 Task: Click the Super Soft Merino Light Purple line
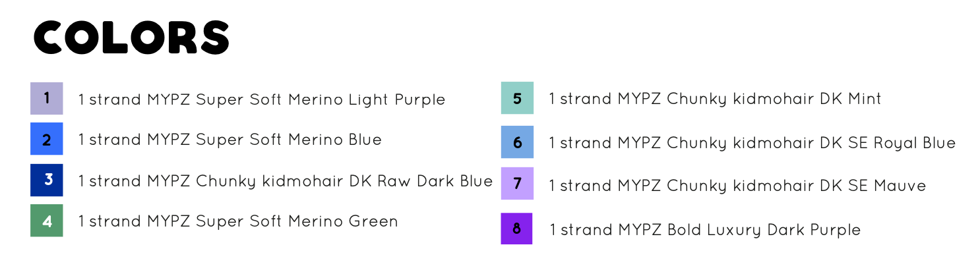pyautogui.click(x=262, y=99)
